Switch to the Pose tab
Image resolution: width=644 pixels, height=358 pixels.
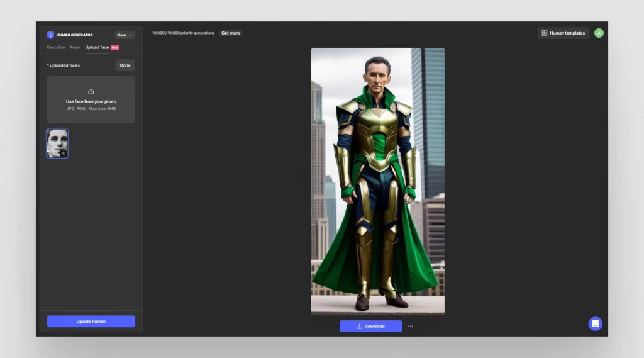(x=75, y=47)
